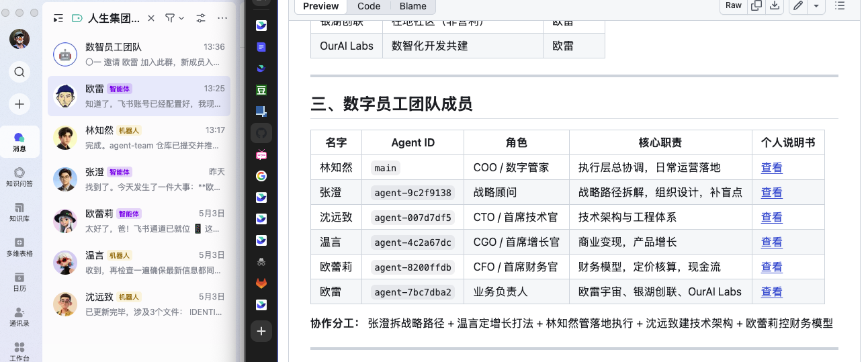
Task: Open search in the Feishu sidebar
Action: click(19, 72)
